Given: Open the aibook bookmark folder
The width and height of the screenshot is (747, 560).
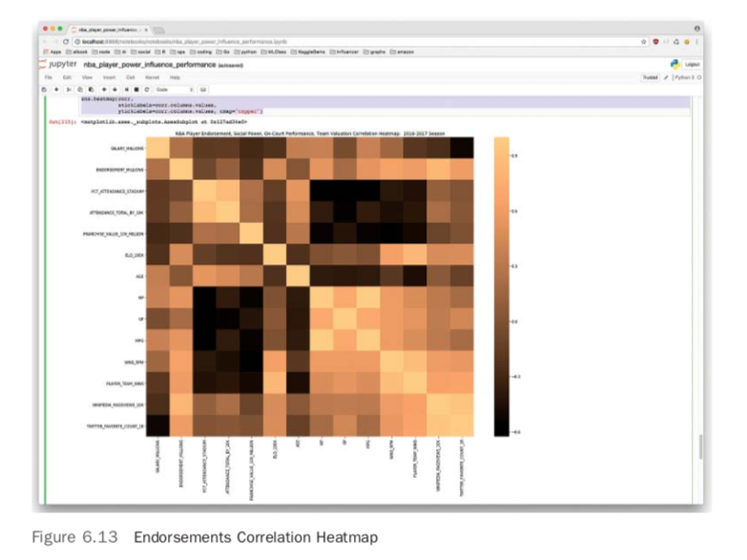Looking at the screenshot, I should tap(77, 52).
